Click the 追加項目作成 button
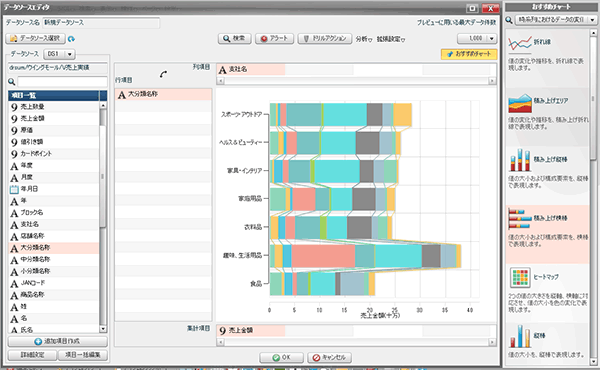Screen dimensions: 600x370 [x=57, y=341]
